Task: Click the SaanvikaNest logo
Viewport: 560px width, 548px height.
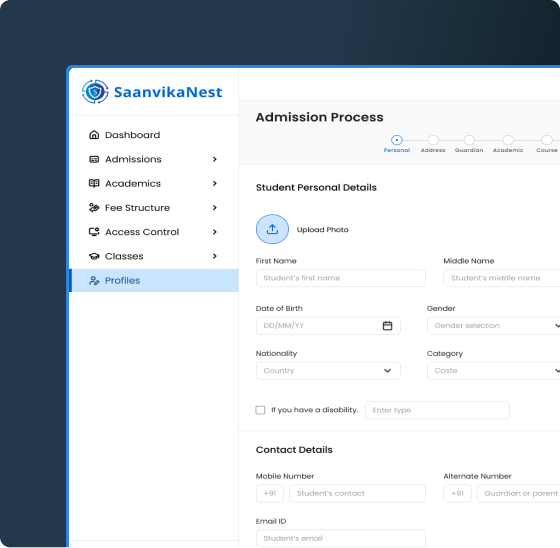Action: point(152,92)
